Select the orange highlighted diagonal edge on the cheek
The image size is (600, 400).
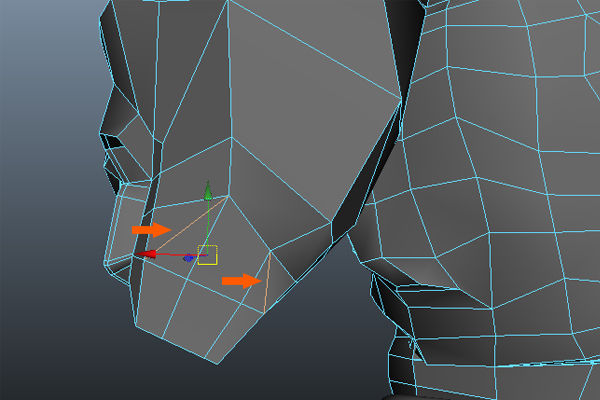pos(188,226)
